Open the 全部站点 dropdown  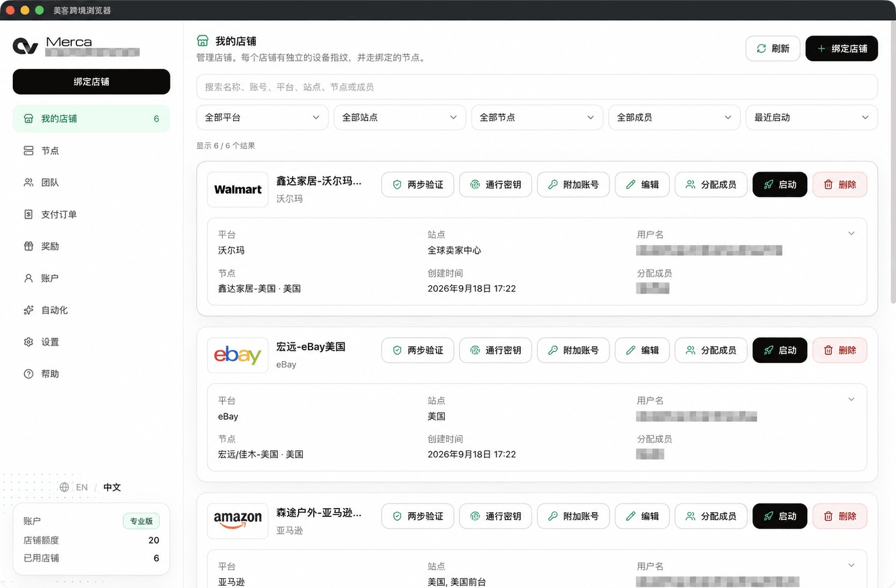point(400,117)
